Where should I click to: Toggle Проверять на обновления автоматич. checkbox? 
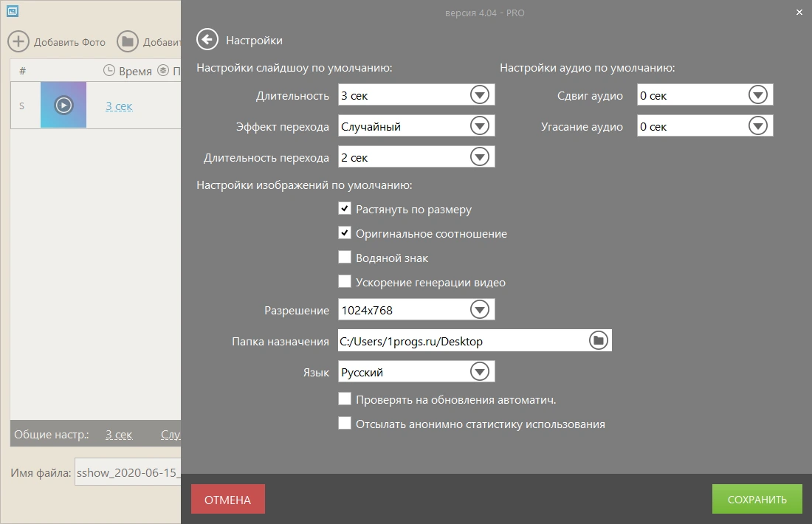[345, 399]
